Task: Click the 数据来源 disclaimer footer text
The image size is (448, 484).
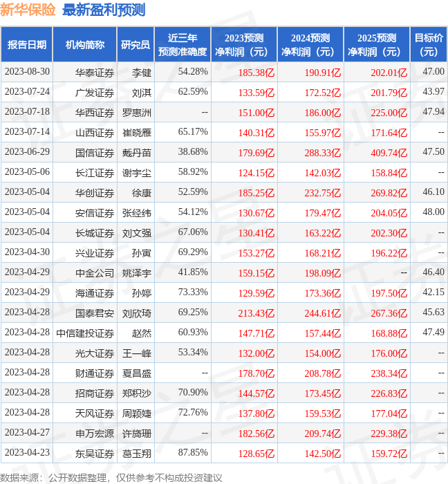Action: point(111,478)
